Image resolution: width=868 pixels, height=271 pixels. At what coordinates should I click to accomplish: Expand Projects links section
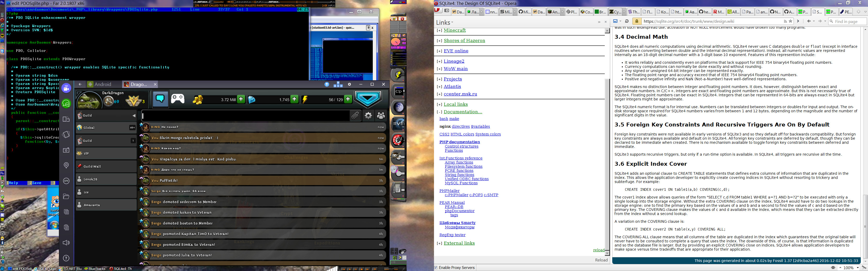pos(439,79)
